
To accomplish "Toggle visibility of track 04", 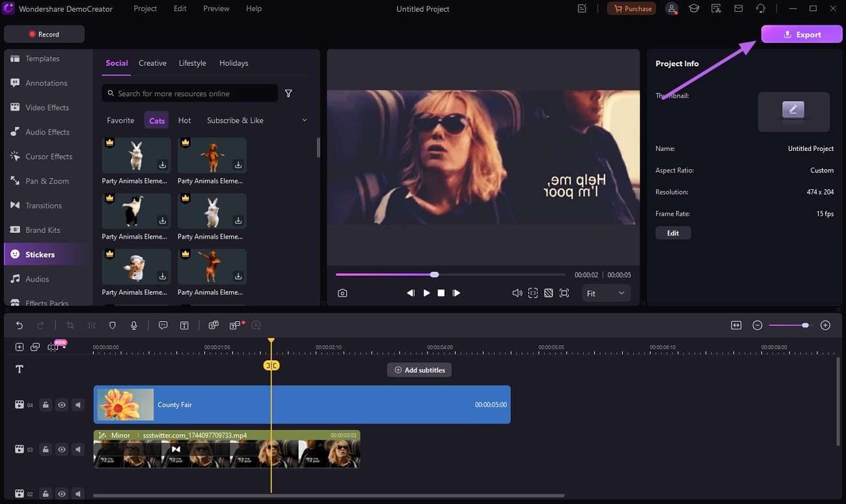I will (x=62, y=405).
